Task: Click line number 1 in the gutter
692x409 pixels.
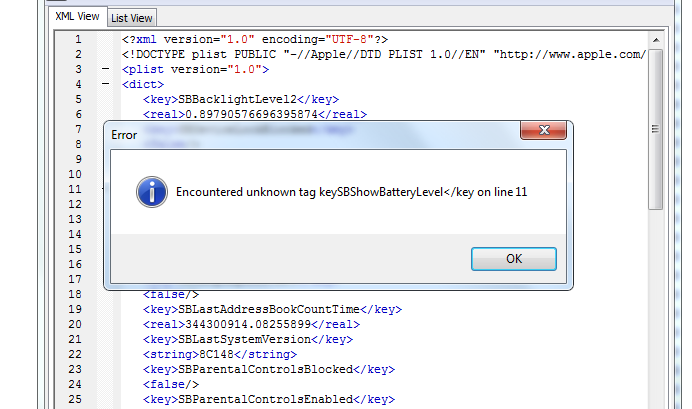Action: tap(78, 39)
